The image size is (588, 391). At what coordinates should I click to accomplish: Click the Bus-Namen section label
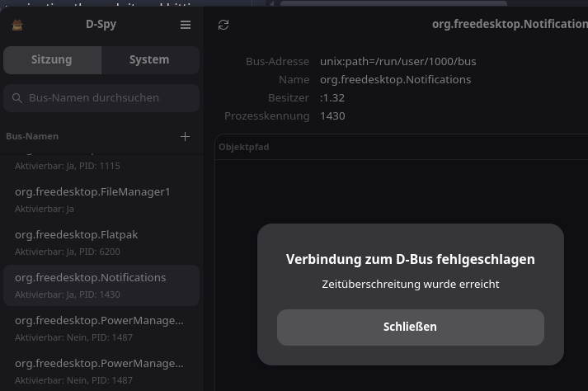coord(32,136)
